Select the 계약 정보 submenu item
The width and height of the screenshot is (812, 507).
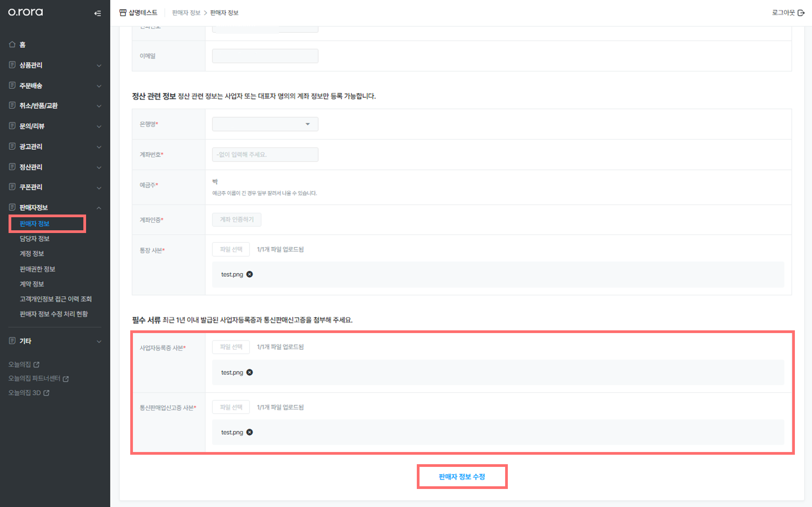32,284
